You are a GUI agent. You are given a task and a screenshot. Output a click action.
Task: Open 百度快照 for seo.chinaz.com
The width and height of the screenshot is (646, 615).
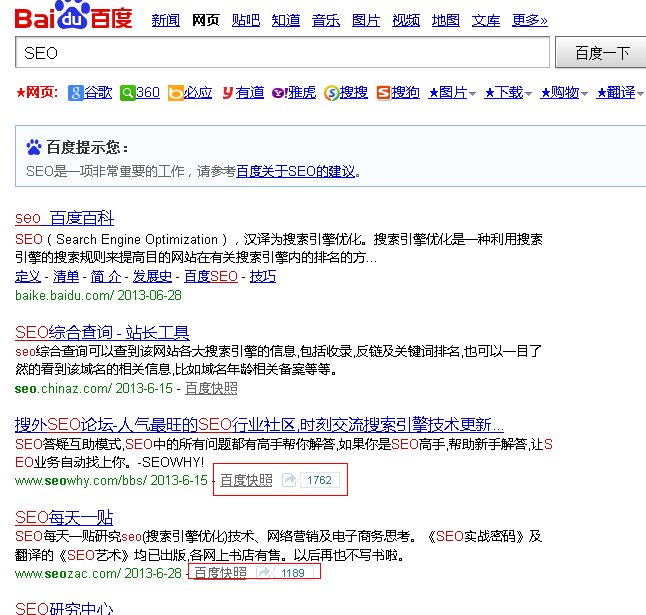[x=211, y=388]
